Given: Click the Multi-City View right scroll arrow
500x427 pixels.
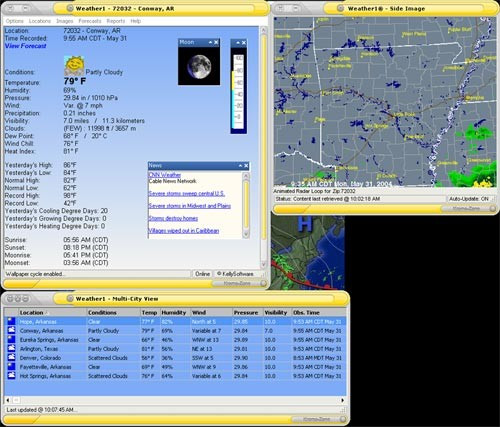Looking at the screenshot, I should click(342, 400).
